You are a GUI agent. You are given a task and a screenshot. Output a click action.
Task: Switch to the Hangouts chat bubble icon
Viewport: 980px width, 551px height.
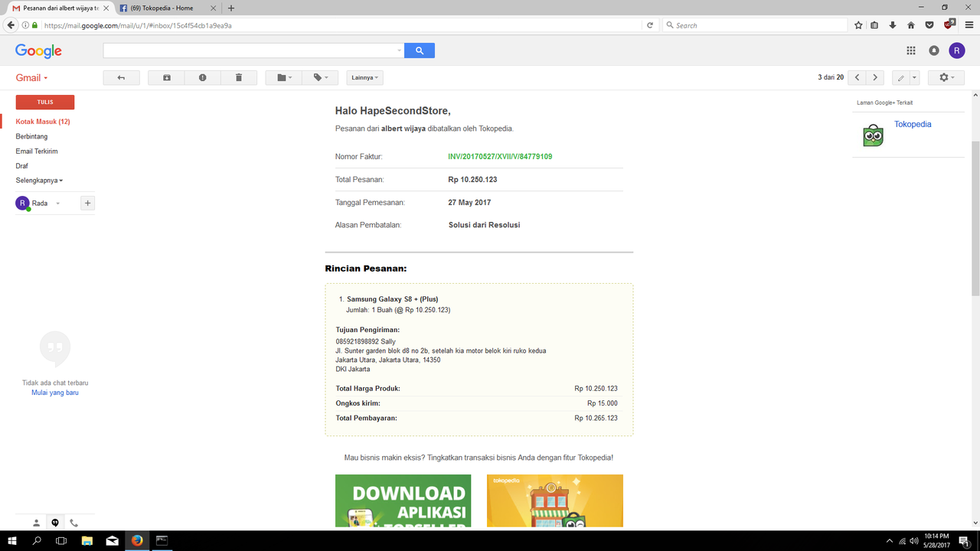tap(55, 523)
